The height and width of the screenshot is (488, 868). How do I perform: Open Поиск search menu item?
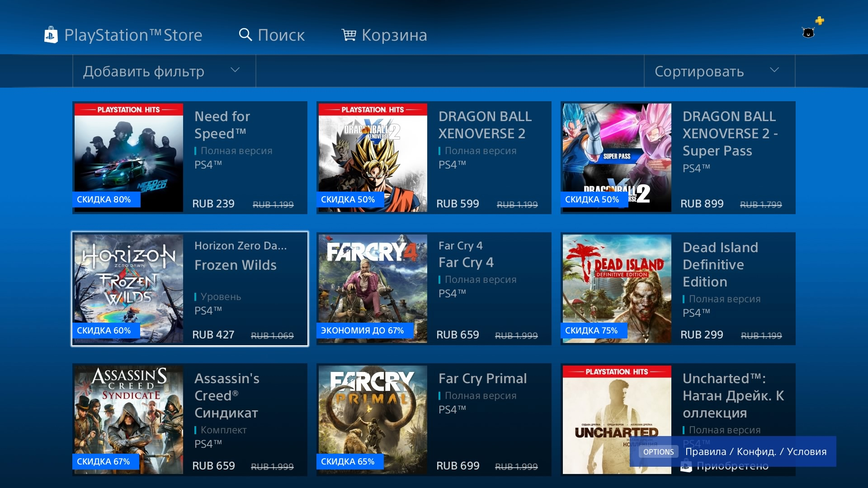(x=281, y=35)
